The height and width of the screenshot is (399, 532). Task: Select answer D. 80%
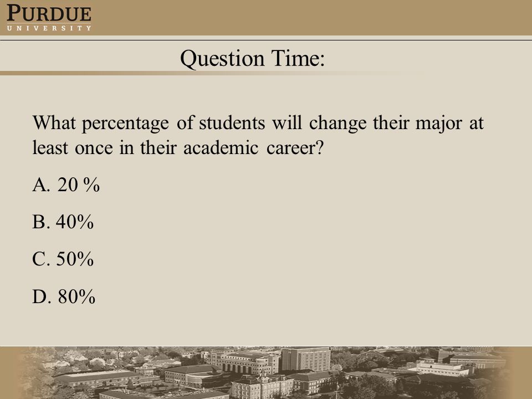(64, 296)
